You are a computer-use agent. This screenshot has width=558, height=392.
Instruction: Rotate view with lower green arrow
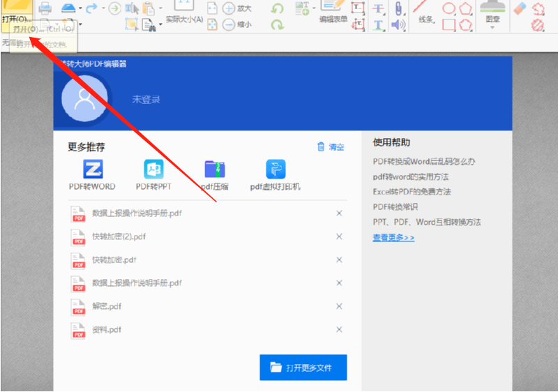pyautogui.click(x=277, y=25)
